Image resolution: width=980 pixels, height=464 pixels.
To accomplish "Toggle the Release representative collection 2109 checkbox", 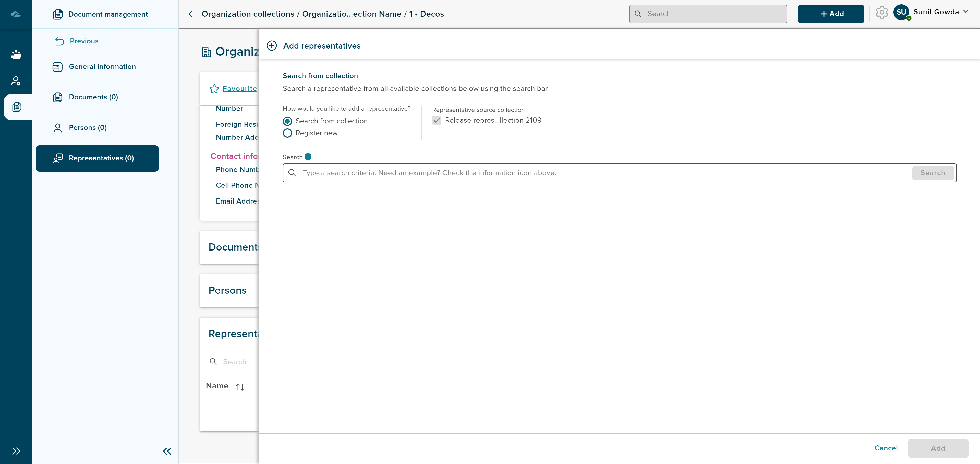I will (x=437, y=120).
